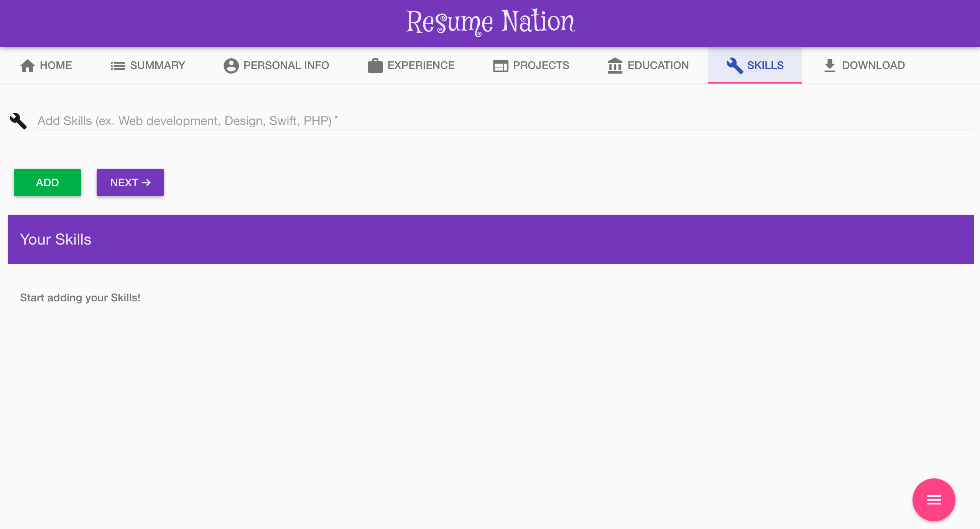
Task: Click the Projects window icon
Action: [500, 66]
